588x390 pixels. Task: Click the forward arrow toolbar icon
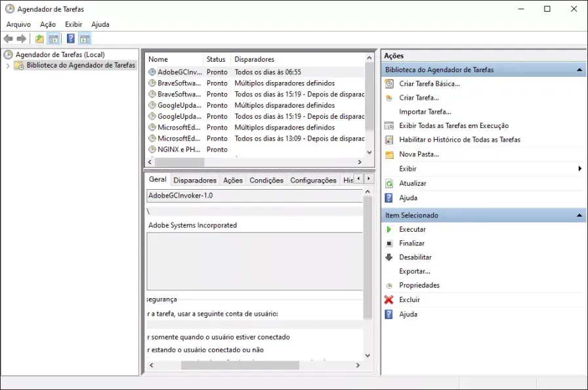(22, 39)
